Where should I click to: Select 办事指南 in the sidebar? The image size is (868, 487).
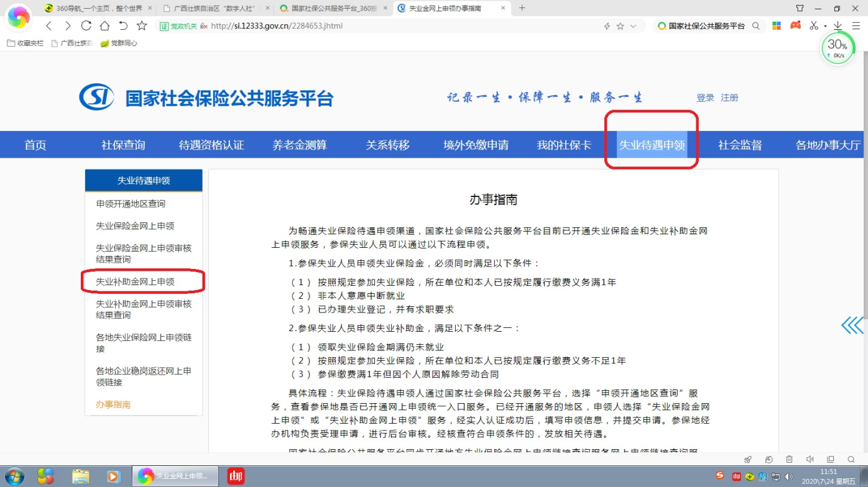[113, 405]
